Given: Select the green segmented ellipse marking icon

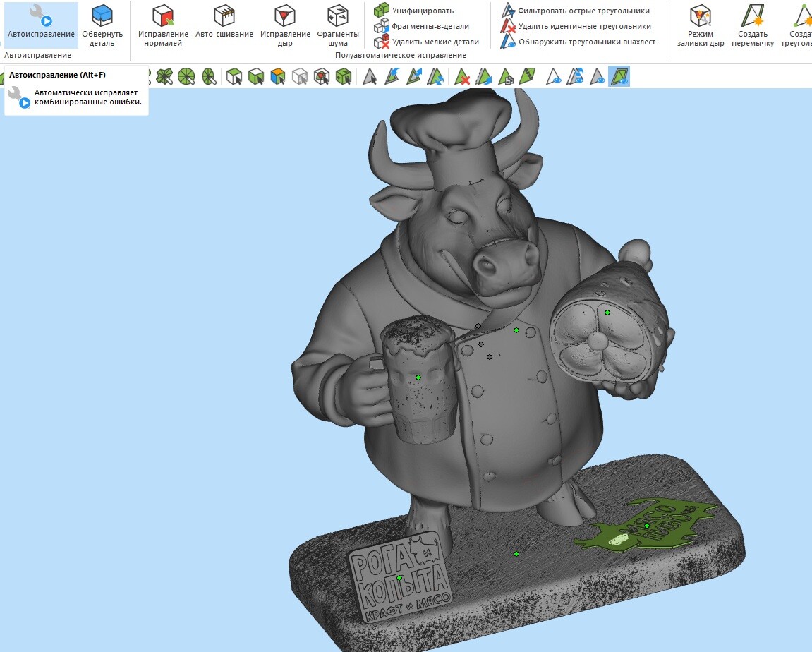Looking at the screenshot, I should pos(209,77).
